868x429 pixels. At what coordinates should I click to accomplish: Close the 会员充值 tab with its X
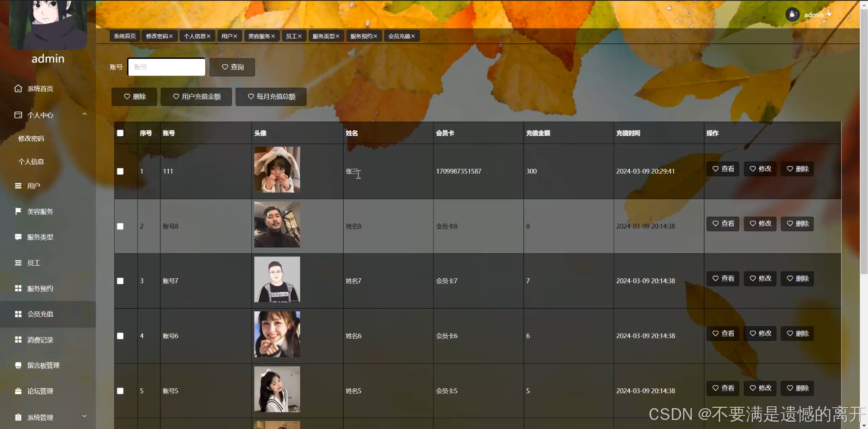[x=413, y=36]
